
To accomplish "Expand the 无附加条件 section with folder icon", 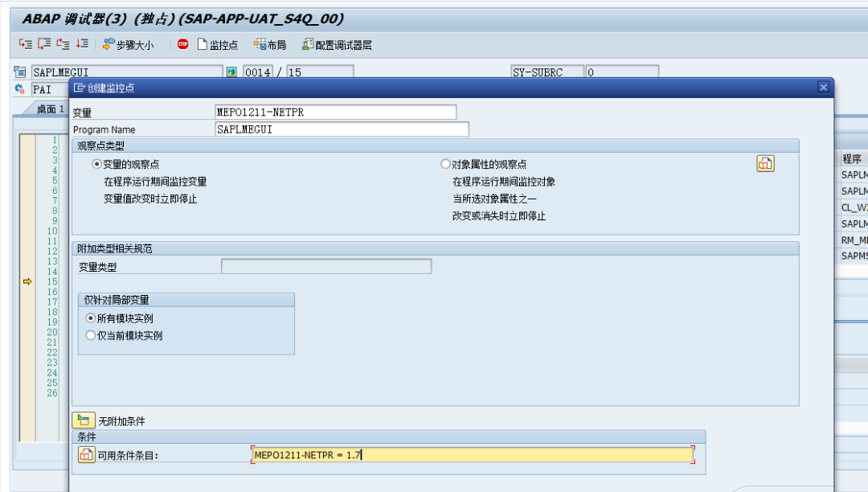I will pyautogui.click(x=83, y=419).
